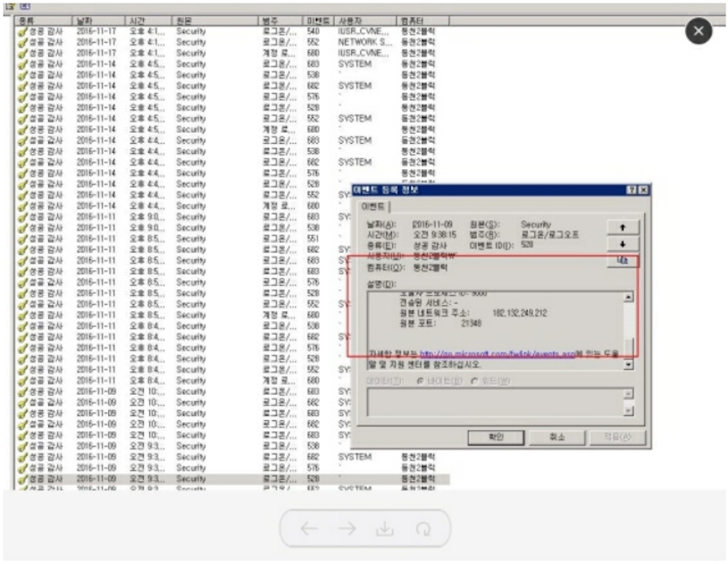The image size is (728, 564).
Task: Rotate the image using rotate icon
Action: point(421,529)
